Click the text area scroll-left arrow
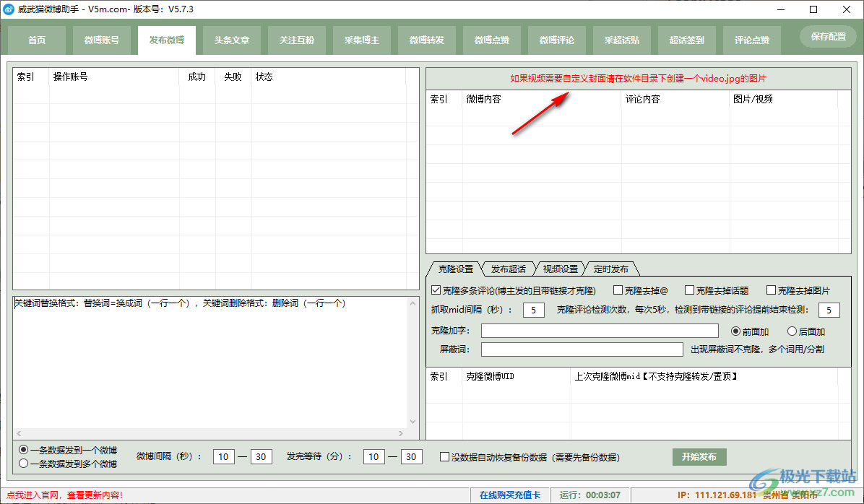The width and height of the screenshot is (864, 504). (x=19, y=433)
